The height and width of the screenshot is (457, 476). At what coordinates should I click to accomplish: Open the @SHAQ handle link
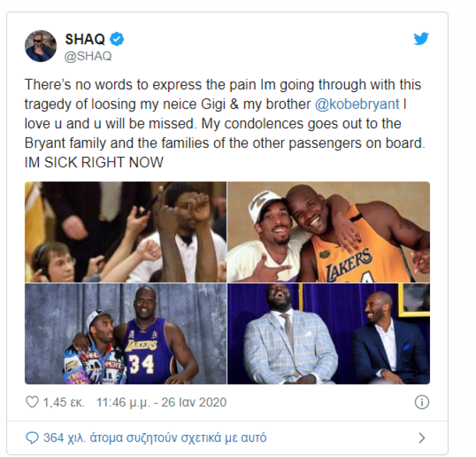coord(88,56)
